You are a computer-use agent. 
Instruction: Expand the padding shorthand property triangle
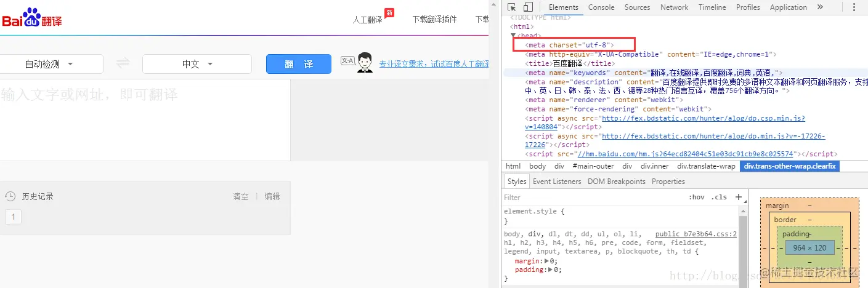550,270
